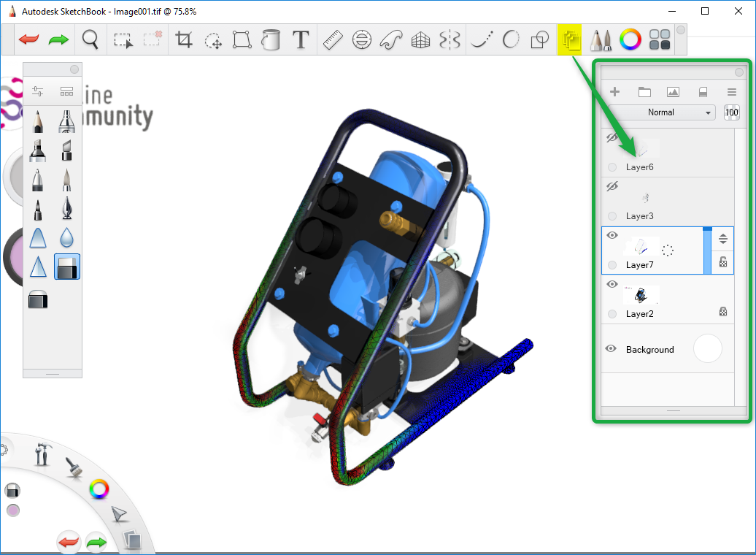The width and height of the screenshot is (756, 555).
Task: Click the Background color swatch circle
Action: [x=707, y=348]
